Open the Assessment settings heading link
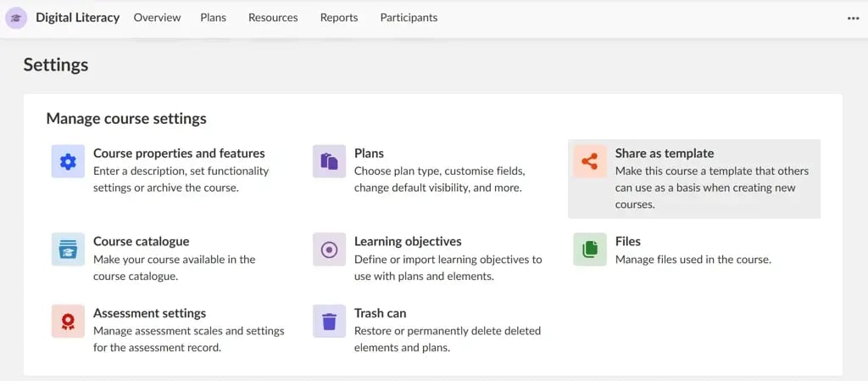868x381 pixels. tap(149, 313)
